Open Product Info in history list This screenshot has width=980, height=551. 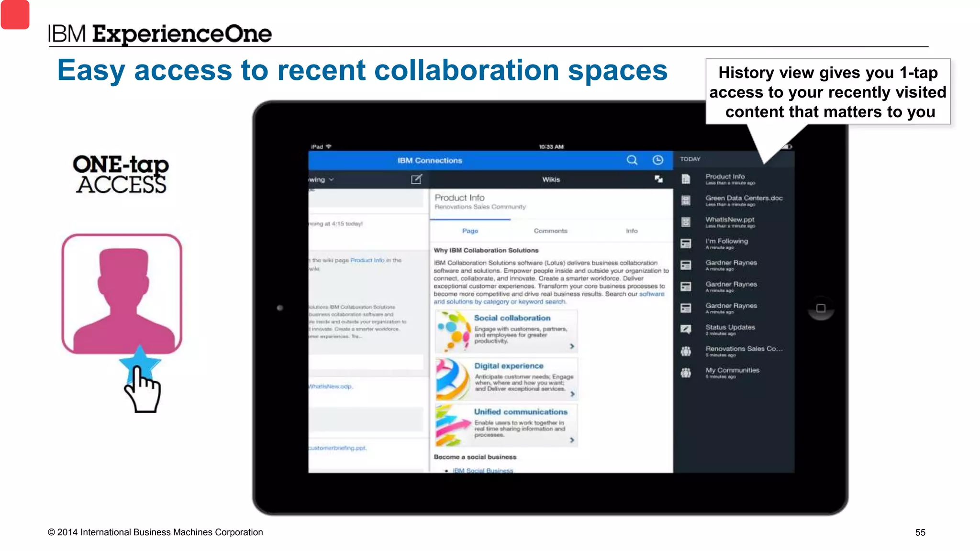[734, 179]
